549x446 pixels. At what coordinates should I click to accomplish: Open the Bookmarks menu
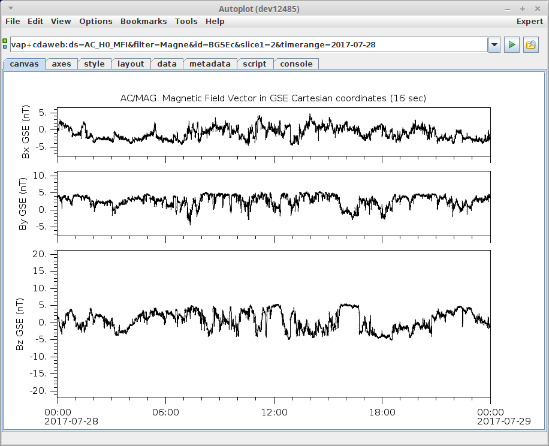[x=144, y=21]
